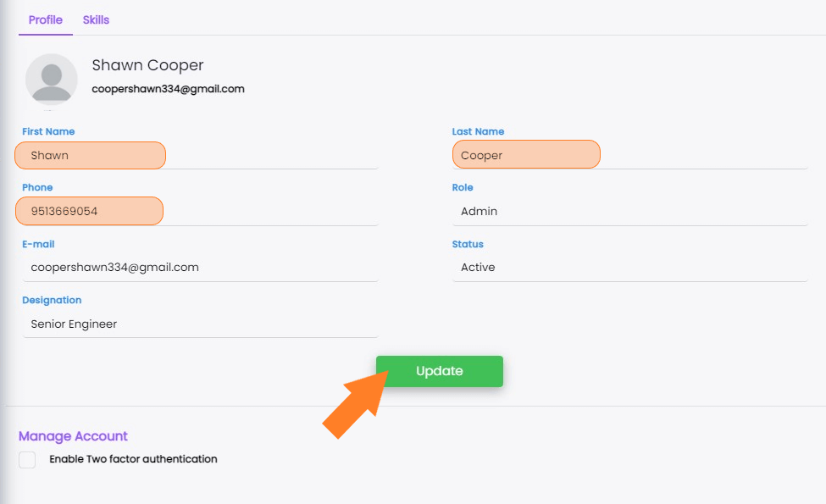
Task: Click the email under Shawn Cooper
Action: coord(167,88)
